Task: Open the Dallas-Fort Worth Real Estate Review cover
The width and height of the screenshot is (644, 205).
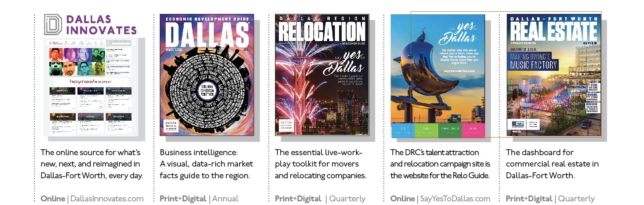Action: click(x=554, y=75)
